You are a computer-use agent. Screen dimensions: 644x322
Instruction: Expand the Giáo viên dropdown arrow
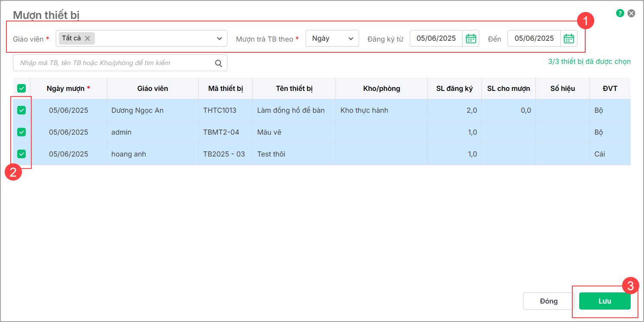coord(219,39)
